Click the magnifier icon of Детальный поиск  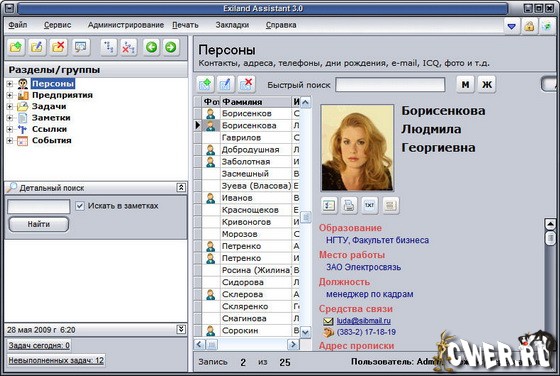point(12,187)
